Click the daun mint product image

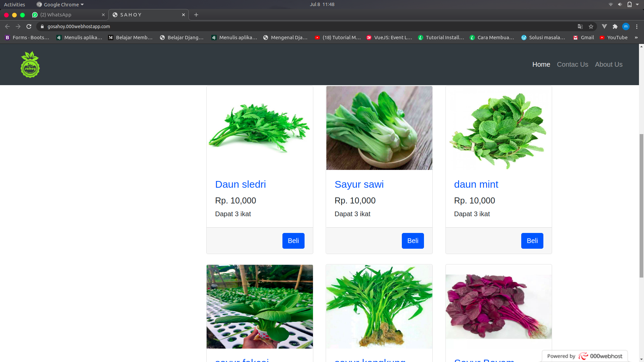pyautogui.click(x=498, y=128)
